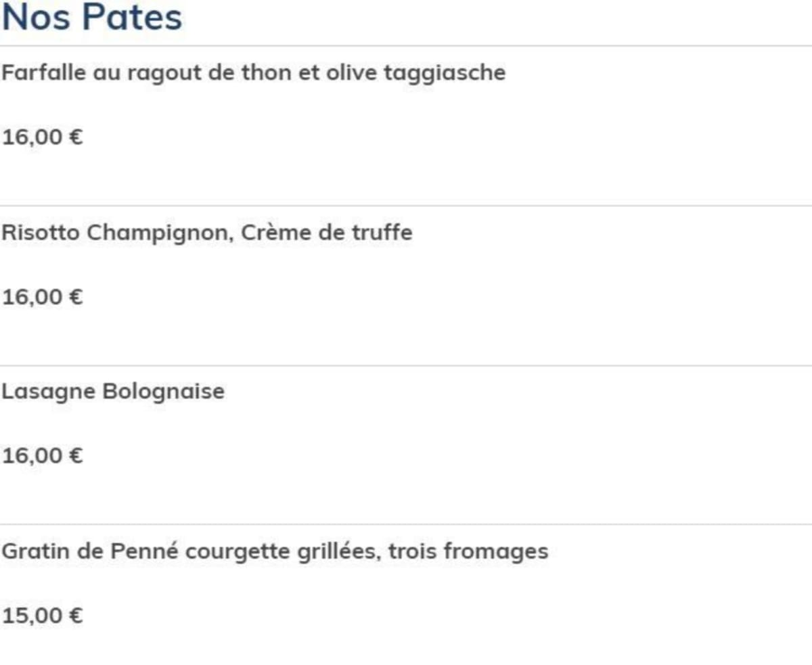Viewport: 812px width, 665px height.
Task: Click the words Crème de truffe
Action: [x=326, y=233]
